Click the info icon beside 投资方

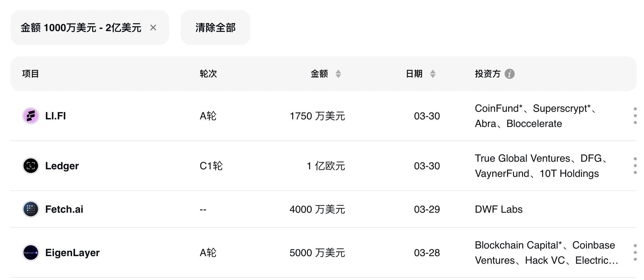click(x=509, y=74)
